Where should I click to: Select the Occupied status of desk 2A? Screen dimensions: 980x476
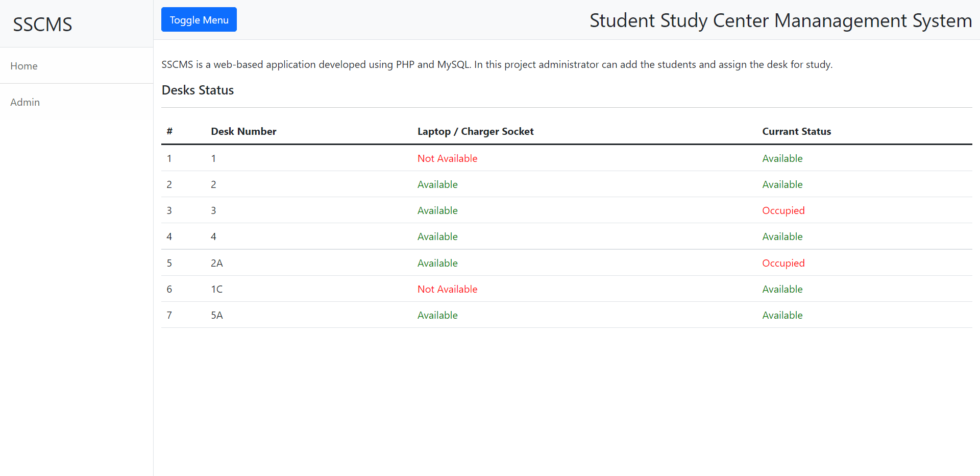[783, 263]
